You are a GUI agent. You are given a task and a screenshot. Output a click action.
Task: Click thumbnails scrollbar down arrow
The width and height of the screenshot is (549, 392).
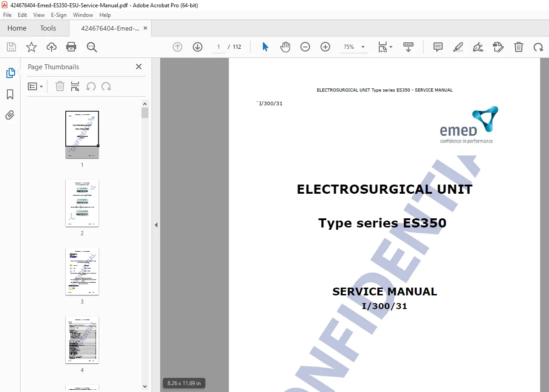[x=145, y=386]
